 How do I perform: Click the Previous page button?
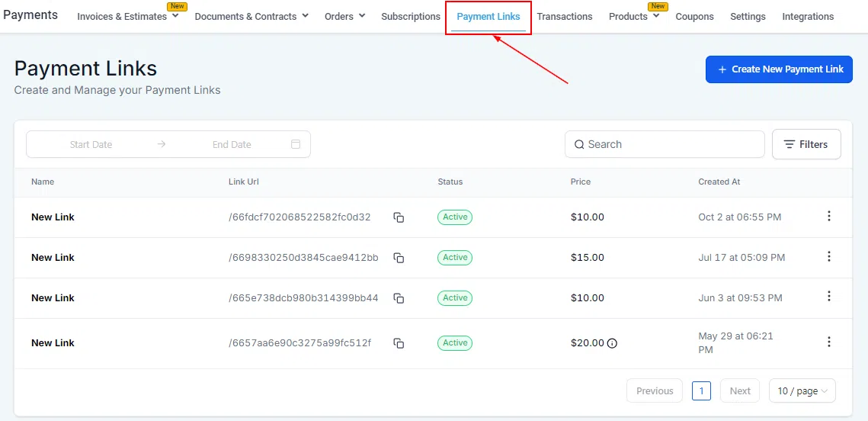[x=655, y=390]
